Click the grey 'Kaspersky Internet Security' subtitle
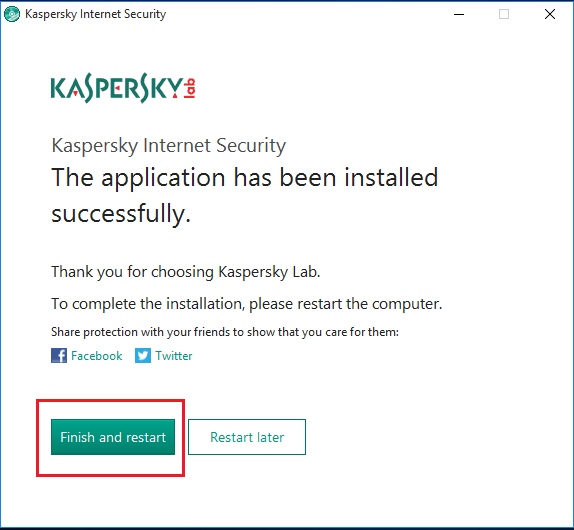Viewport: 574px width, 530px height. [x=168, y=146]
